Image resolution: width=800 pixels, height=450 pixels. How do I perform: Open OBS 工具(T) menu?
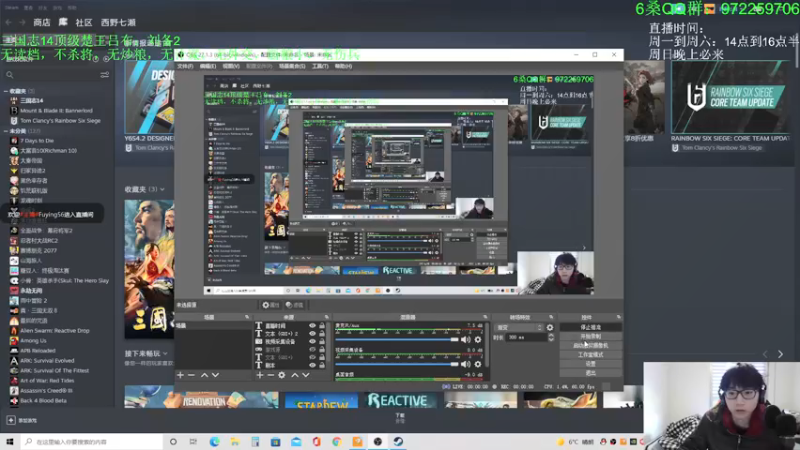(x=320, y=66)
